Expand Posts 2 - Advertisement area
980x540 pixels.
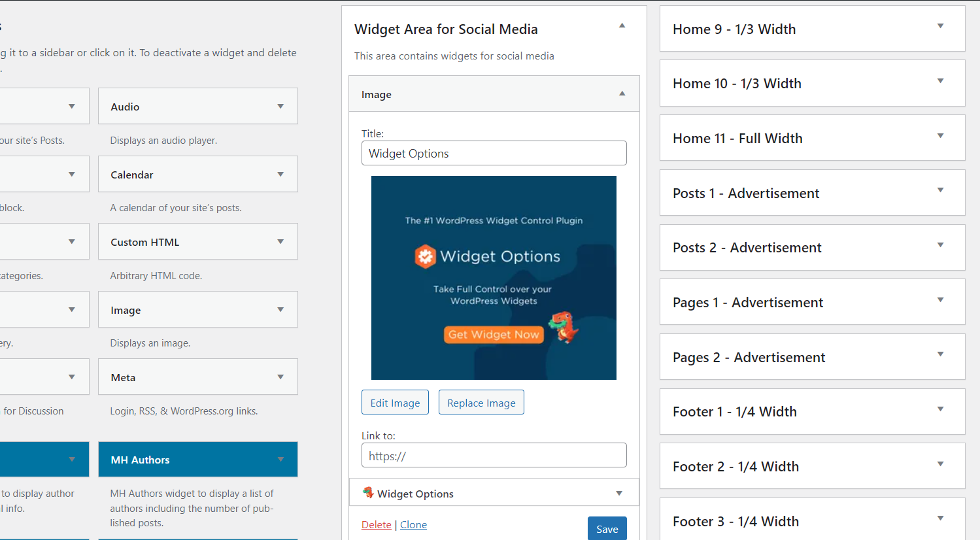pyautogui.click(x=941, y=245)
